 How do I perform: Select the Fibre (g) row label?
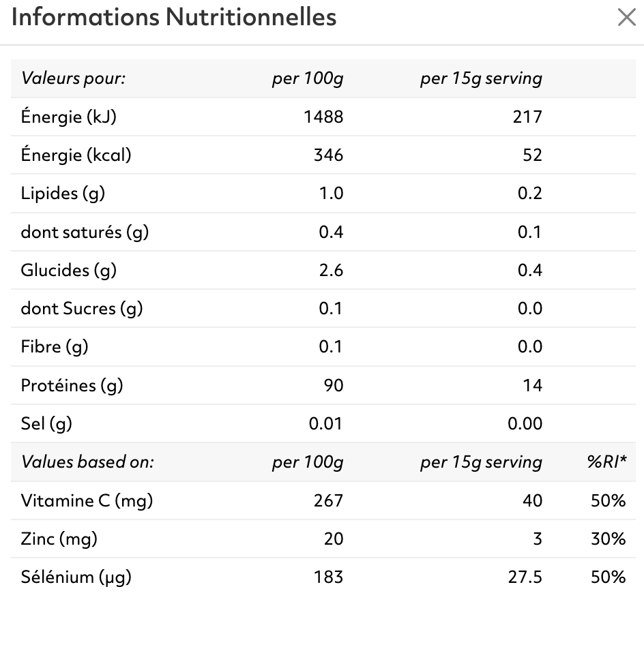pos(55,346)
